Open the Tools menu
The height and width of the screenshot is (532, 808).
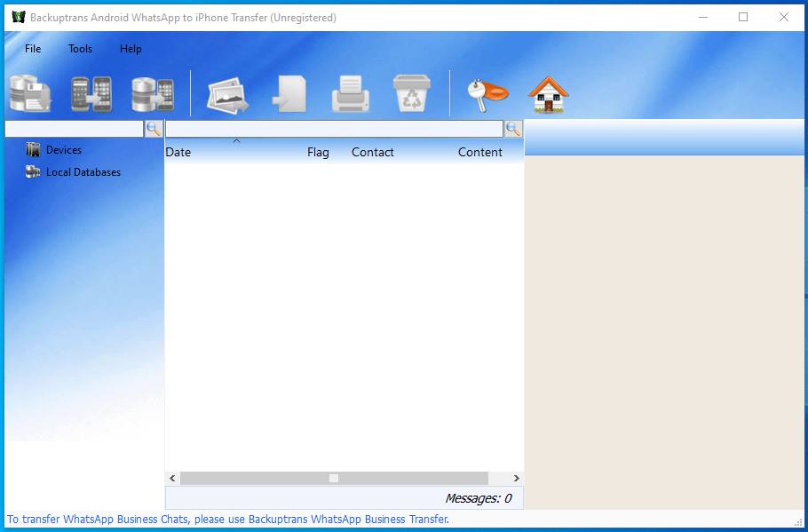click(81, 49)
